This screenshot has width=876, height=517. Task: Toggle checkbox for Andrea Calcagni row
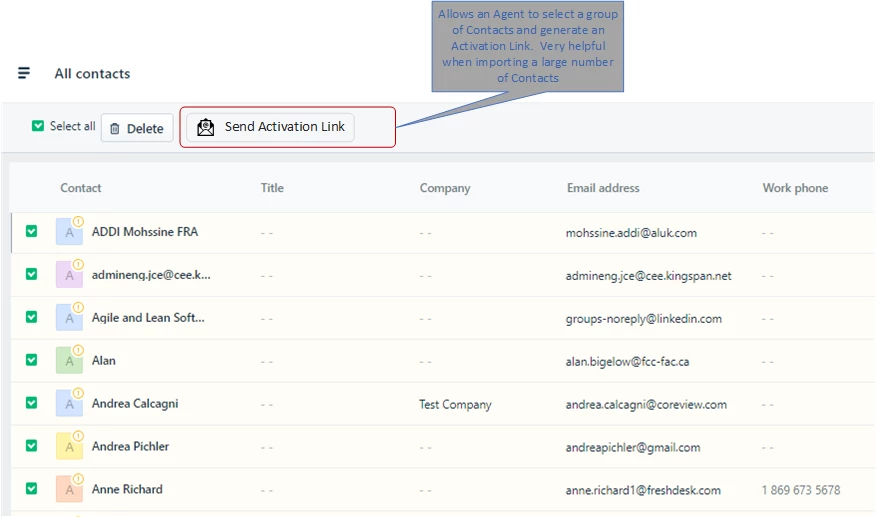click(32, 402)
